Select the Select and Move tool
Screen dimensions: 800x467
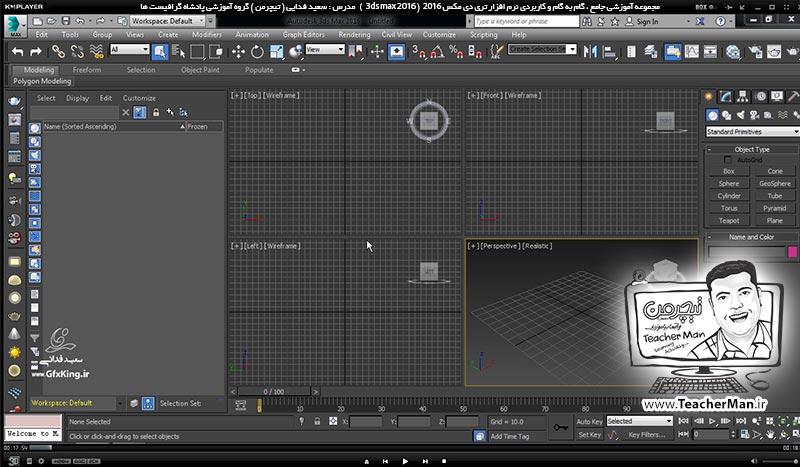pyautogui.click(x=238, y=52)
